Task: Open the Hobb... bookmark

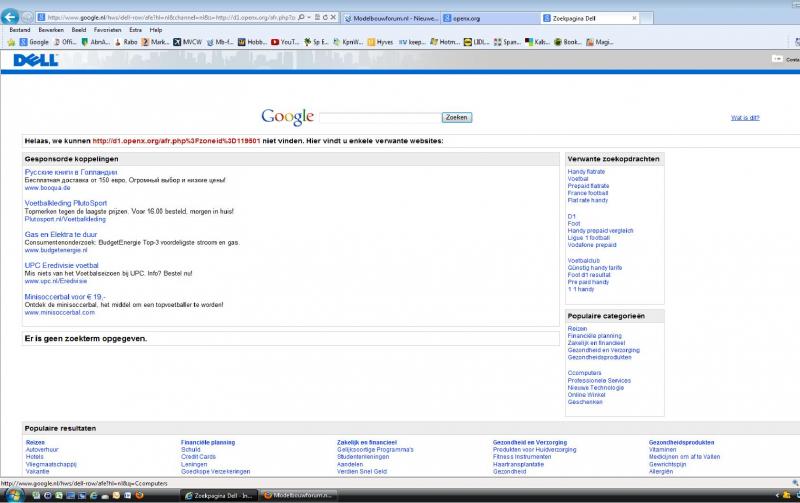Action: click(x=252, y=42)
